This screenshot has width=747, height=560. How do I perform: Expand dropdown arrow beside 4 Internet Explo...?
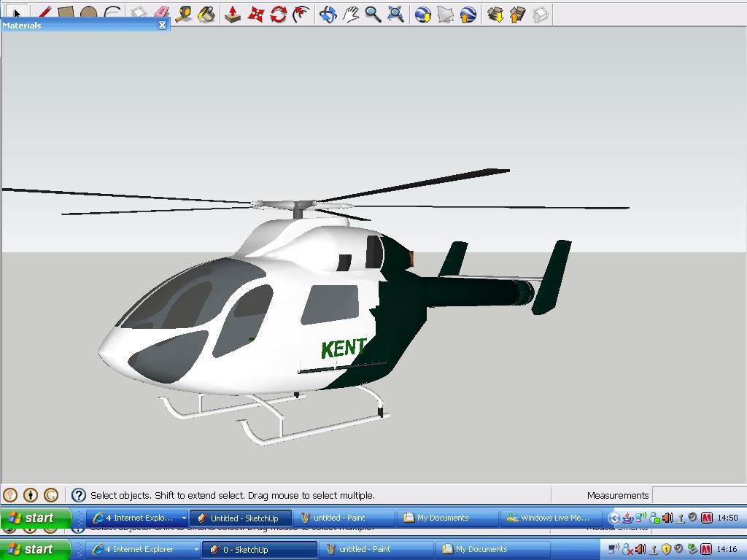point(184,518)
